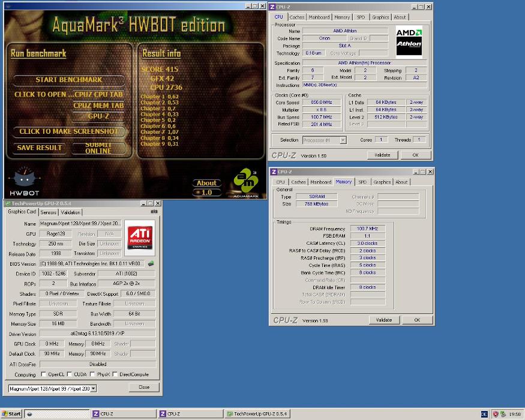This screenshot has height=420, width=525.
Task: Open the Graphics tab in CPU-Z CPU window
Action: point(380,17)
